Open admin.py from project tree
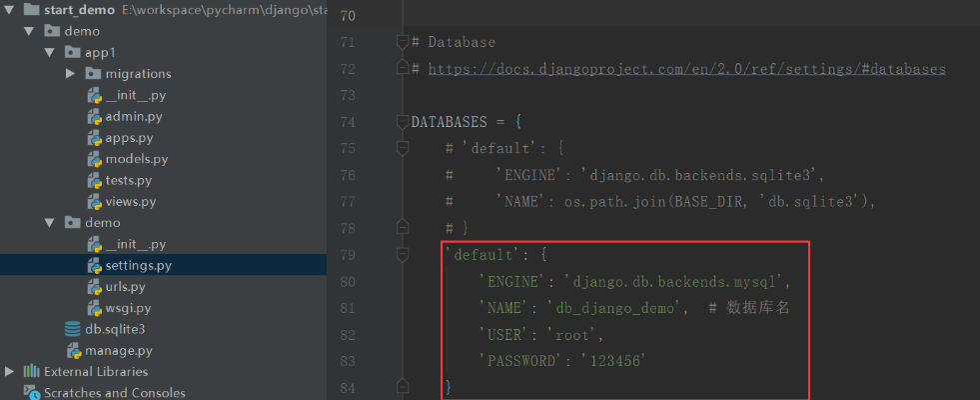Image resolution: width=980 pixels, height=400 pixels. (135, 116)
